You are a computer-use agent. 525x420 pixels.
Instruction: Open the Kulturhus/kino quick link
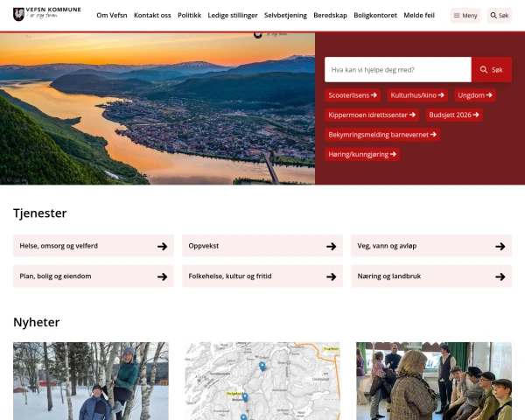click(417, 94)
